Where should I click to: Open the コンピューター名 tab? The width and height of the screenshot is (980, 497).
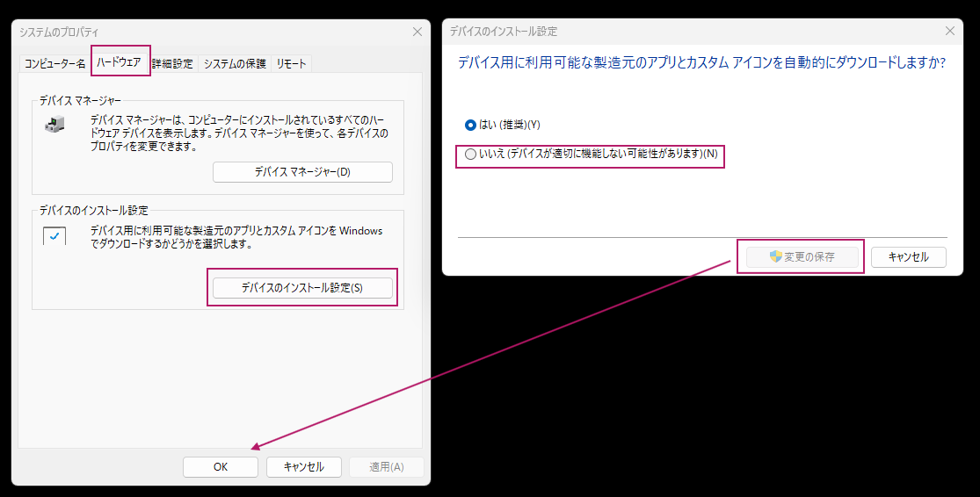click(x=55, y=64)
